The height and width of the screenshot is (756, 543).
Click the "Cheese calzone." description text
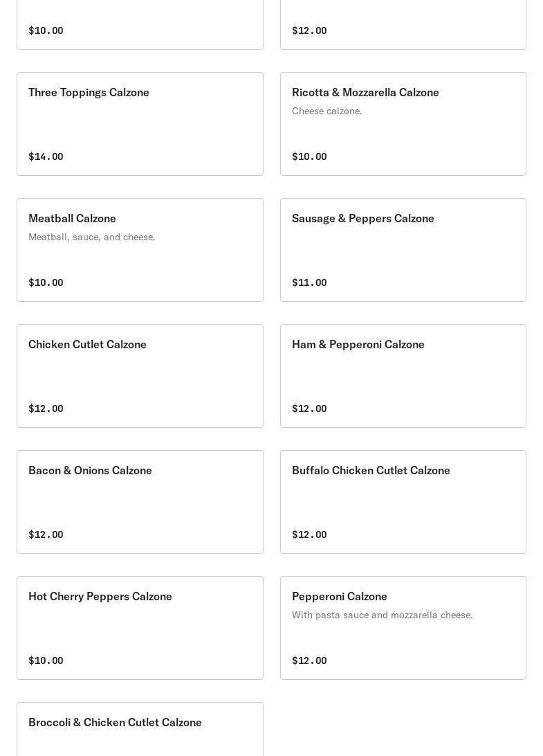[x=326, y=111]
